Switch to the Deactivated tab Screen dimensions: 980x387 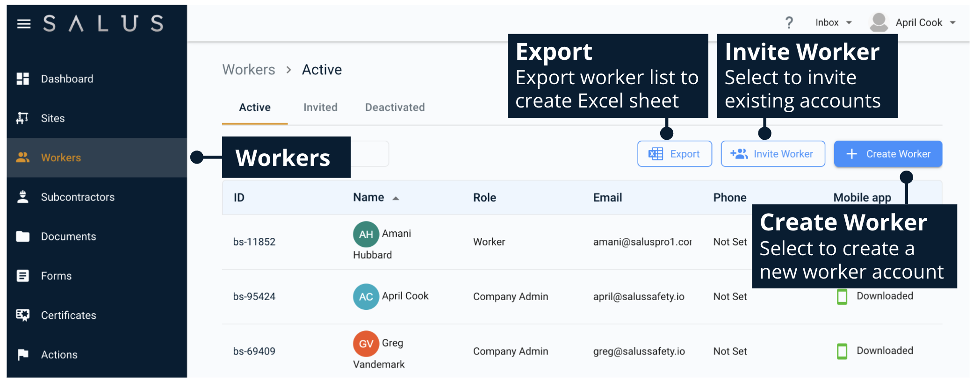point(395,107)
